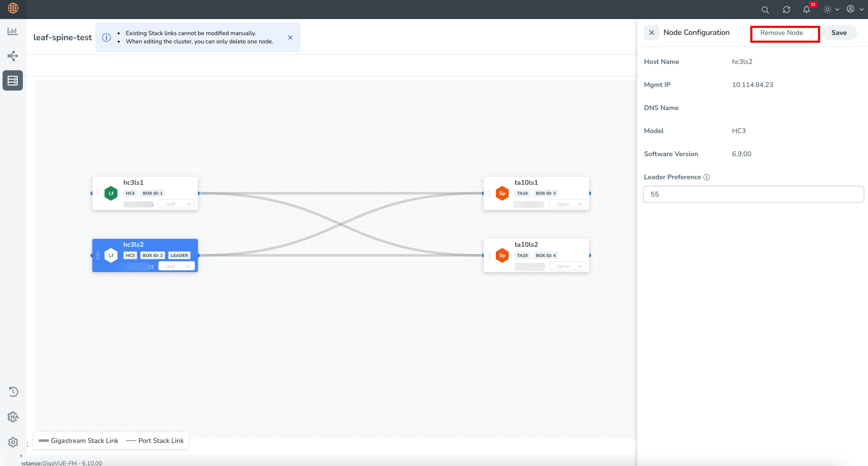Open the history clock icon in sidebar

[x=13, y=392]
